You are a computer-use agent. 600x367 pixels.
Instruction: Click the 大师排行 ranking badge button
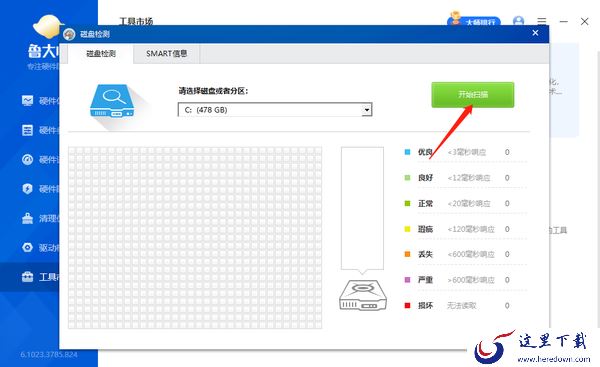(474, 20)
